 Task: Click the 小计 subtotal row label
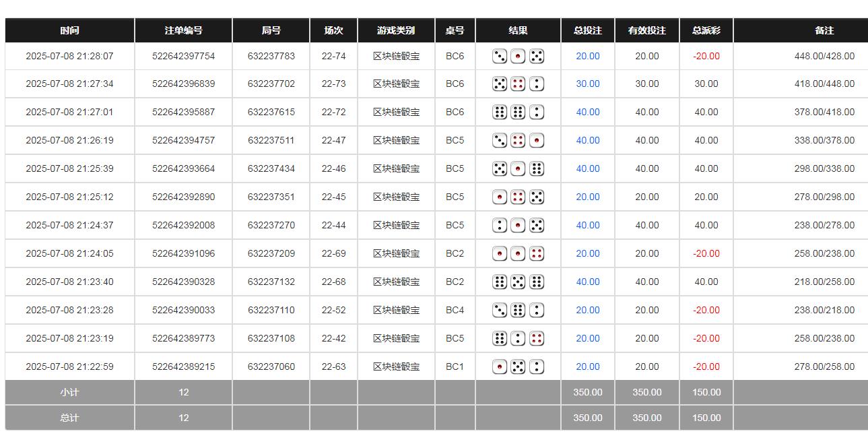(x=69, y=392)
